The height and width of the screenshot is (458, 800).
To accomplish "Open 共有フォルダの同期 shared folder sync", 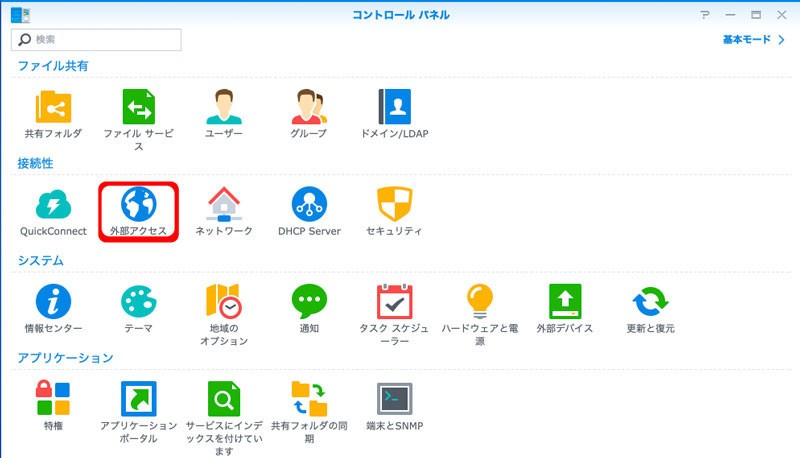I will (x=309, y=398).
